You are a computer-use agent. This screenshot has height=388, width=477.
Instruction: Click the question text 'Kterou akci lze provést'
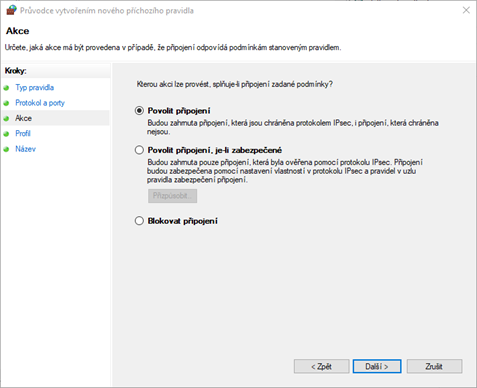click(235, 84)
